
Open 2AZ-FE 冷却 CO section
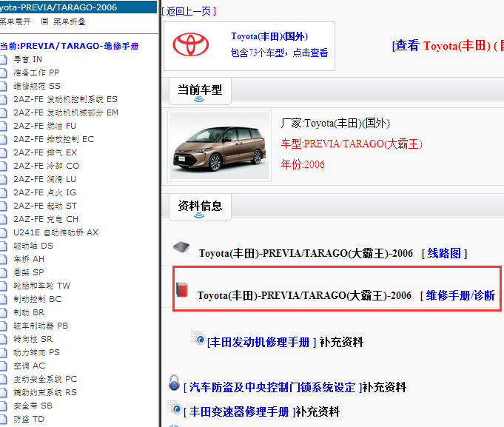pyautogui.click(x=47, y=166)
